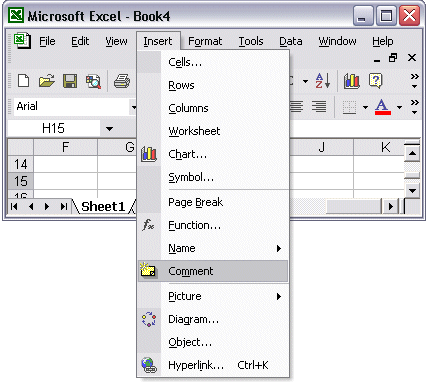The height and width of the screenshot is (382, 426).
Task: Open the Format menu
Action: [205, 41]
